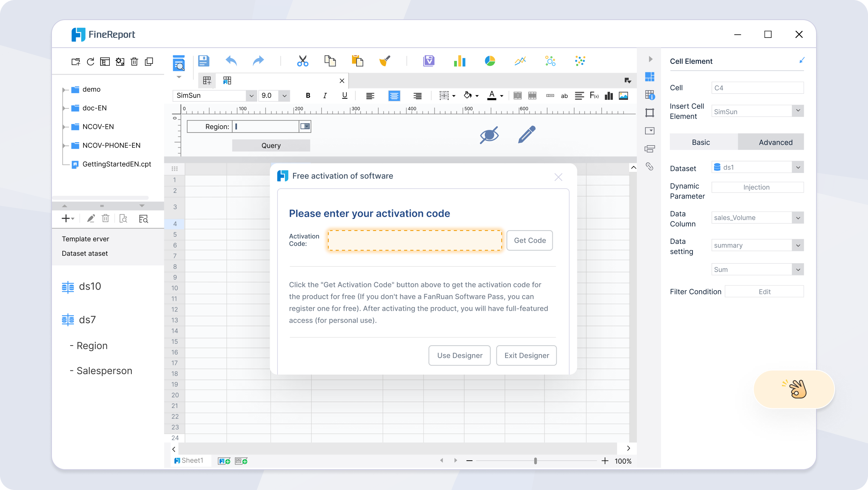This screenshot has width=868, height=490.
Task: Open GettingStartedEN.cpt file
Action: click(x=112, y=164)
